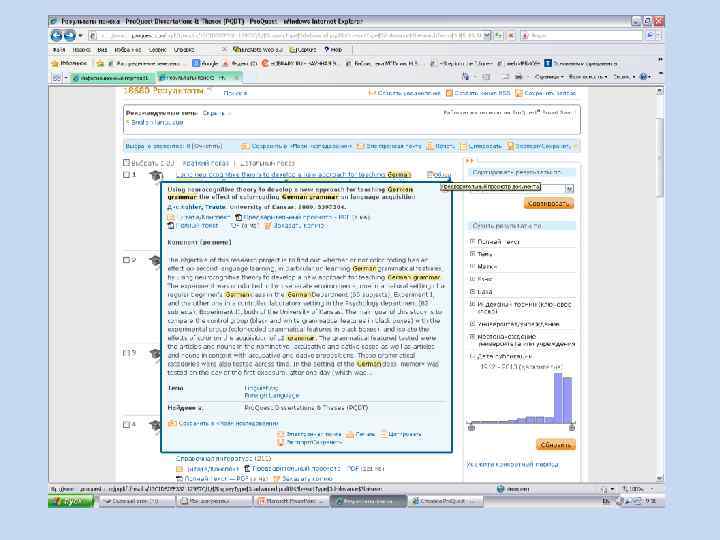The image size is (720, 540).
Task: Switch to Detailed view link
Action: (267, 163)
